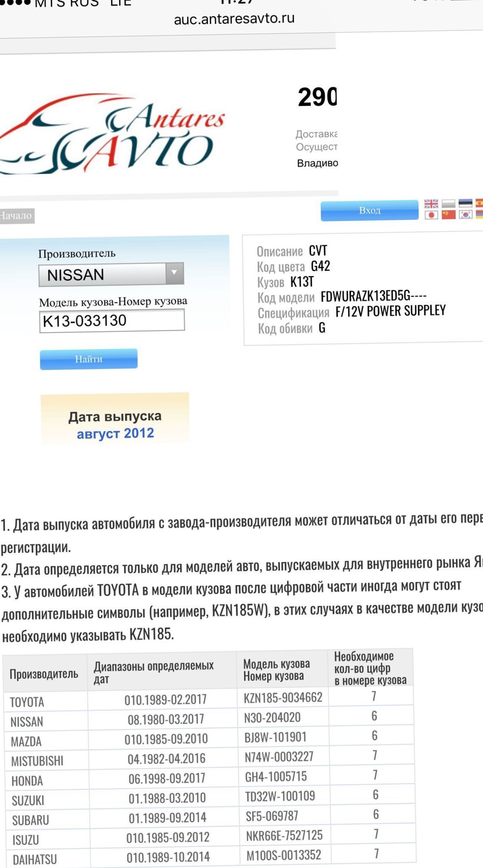Click the example number "M100S-0013352"
483x868 pixels.
pos(284,855)
